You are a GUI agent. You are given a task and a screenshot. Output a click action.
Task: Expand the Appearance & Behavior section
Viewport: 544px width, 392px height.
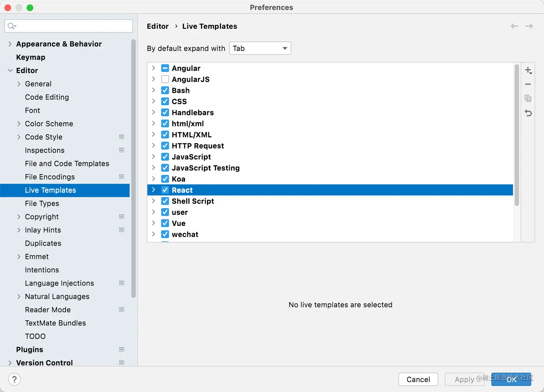point(10,44)
